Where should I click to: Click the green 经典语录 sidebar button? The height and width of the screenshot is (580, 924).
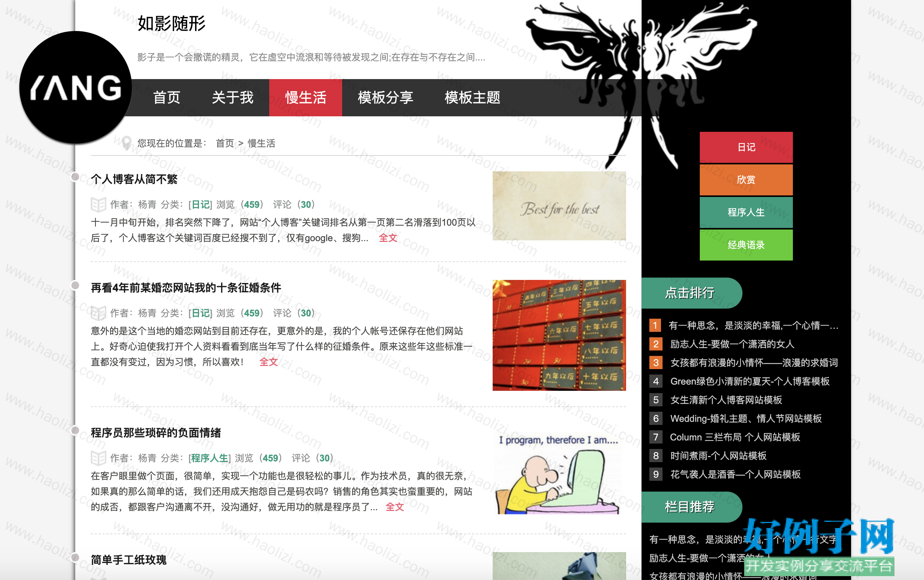click(x=746, y=245)
